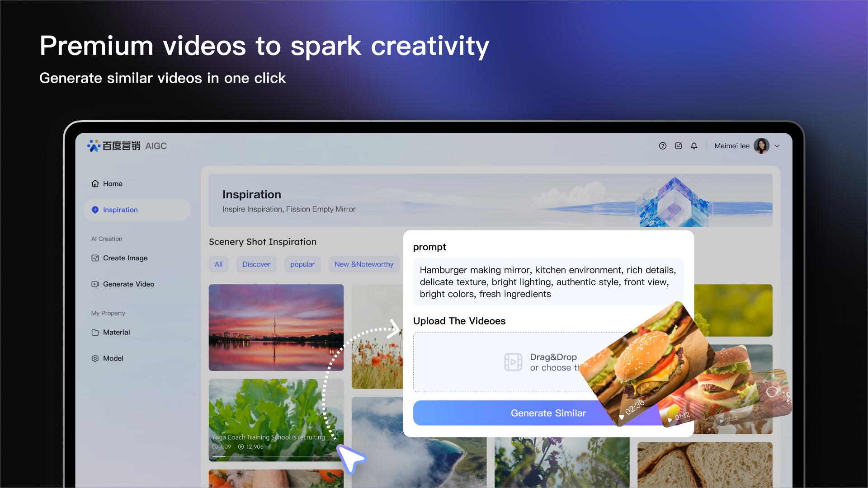Select the popular filter tag

[x=302, y=264]
